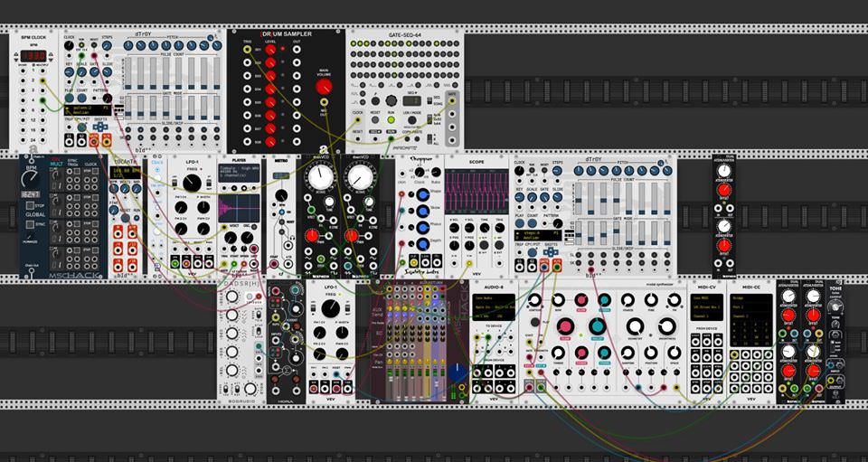Click the RUN button on top-row dTrOY
The width and height of the screenshot is (868, 462).
pyautogui.click(x=81, y=45)
